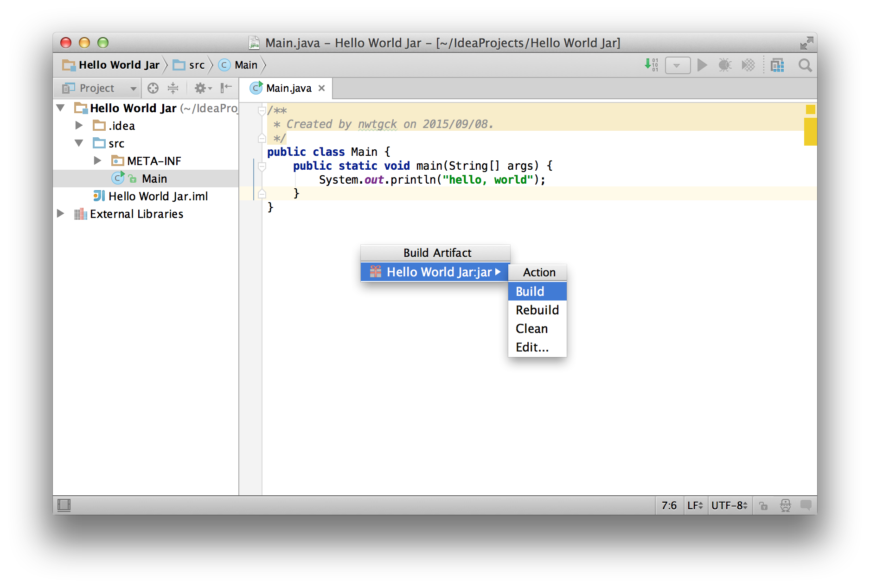This screenshot has height=588, width=870.
Task: Start the Debug tool (bug icon)
Action: point(725,65)
